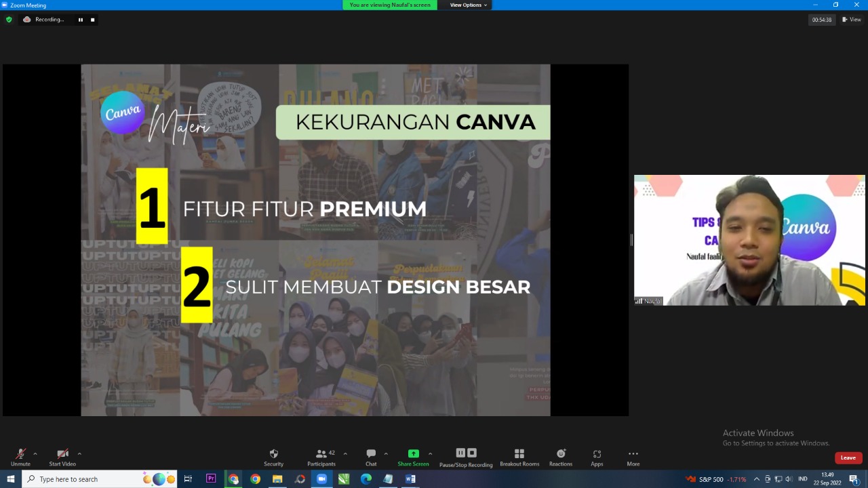Screen dimensions: 868x488
Task: Open Task View on taskbar
Action: click(188, 479)
